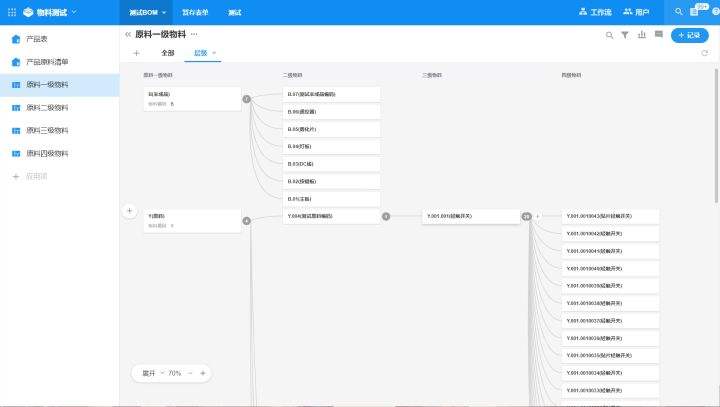Screen dimensions: 720x407
Task: Collapse the 7-children badge of B root node
Action: (x=247, y=99)
